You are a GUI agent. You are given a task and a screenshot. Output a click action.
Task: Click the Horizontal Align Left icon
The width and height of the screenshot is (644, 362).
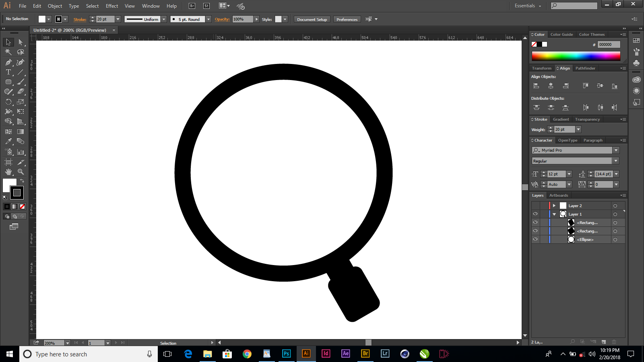click(536, 86)
